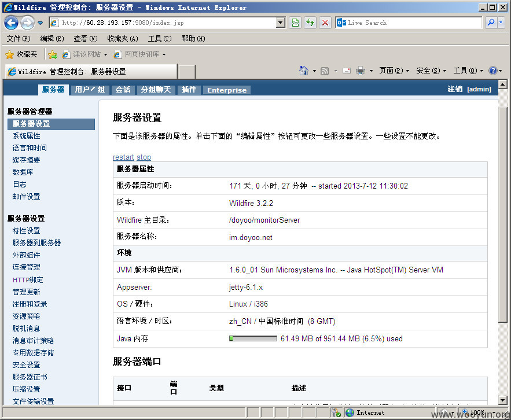Switch to the 分组聊天 admin tab
The width and height of the screenshot is (511, 420).
point(156,90)
